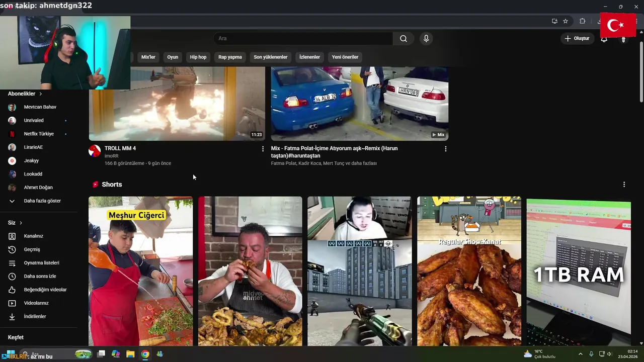
Task: Click the Keşfet heading in sidebar
Action: click(x=16, y=337)
